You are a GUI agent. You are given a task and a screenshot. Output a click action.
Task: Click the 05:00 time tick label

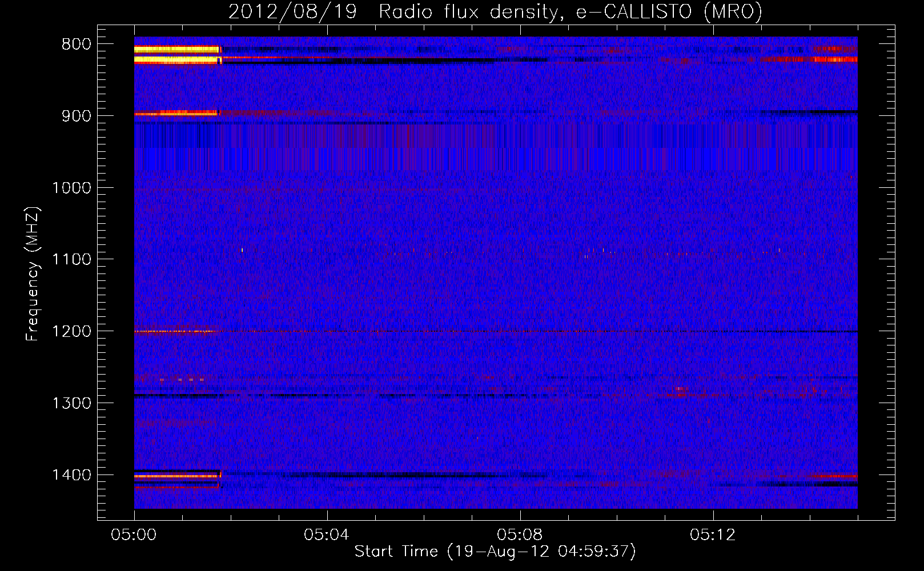[134, 535]
